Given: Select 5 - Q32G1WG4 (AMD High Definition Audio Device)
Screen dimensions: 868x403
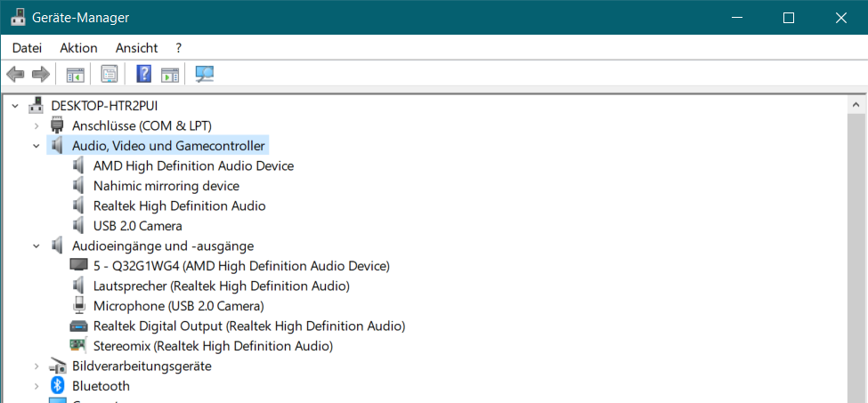Looking at the screenshot, I should (x=242, y=266).
